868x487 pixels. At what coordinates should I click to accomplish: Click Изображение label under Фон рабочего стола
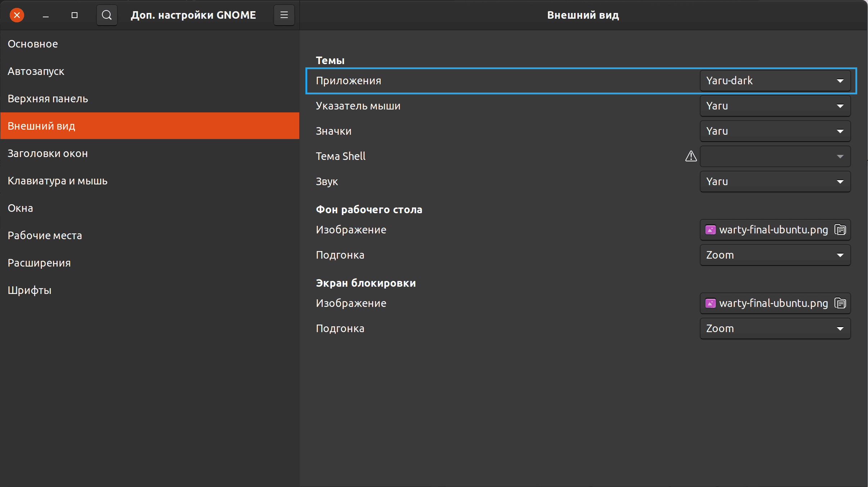[x=351, y=230]
